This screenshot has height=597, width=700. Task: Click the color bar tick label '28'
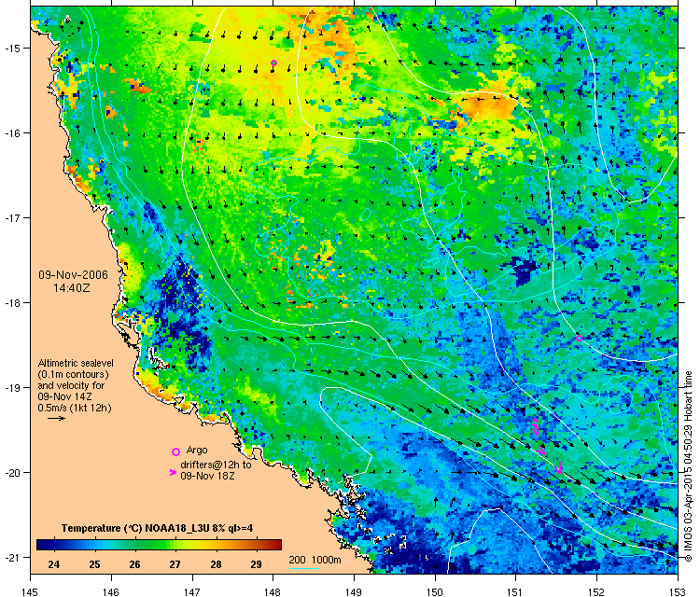pyautogui.click(x=217, y=564)
